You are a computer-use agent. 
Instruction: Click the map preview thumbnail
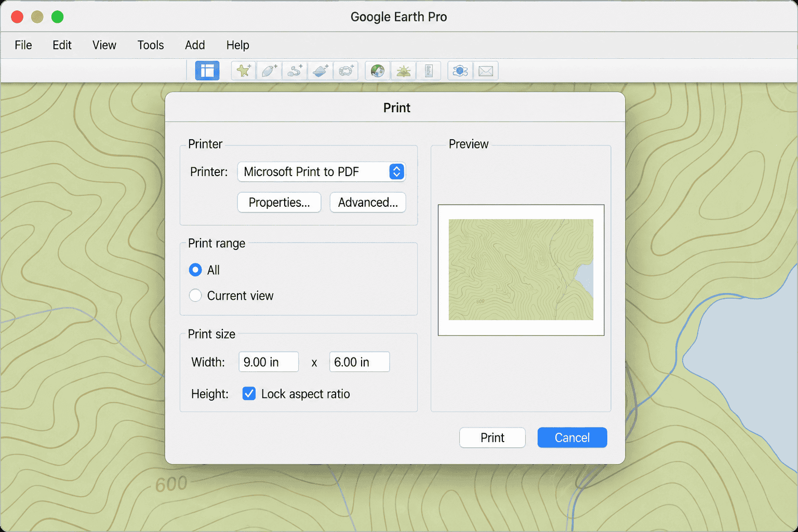[x=521, y=270]
